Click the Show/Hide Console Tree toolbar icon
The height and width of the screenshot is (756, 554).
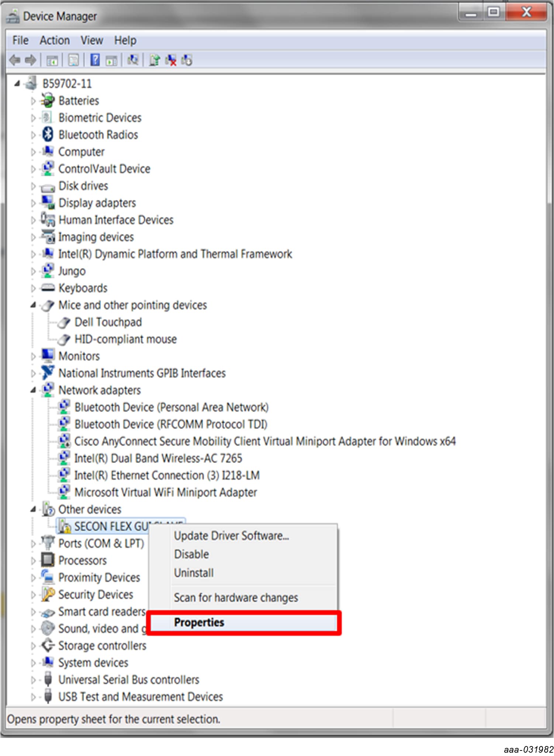pyautogui.click(x=52, y=61)
